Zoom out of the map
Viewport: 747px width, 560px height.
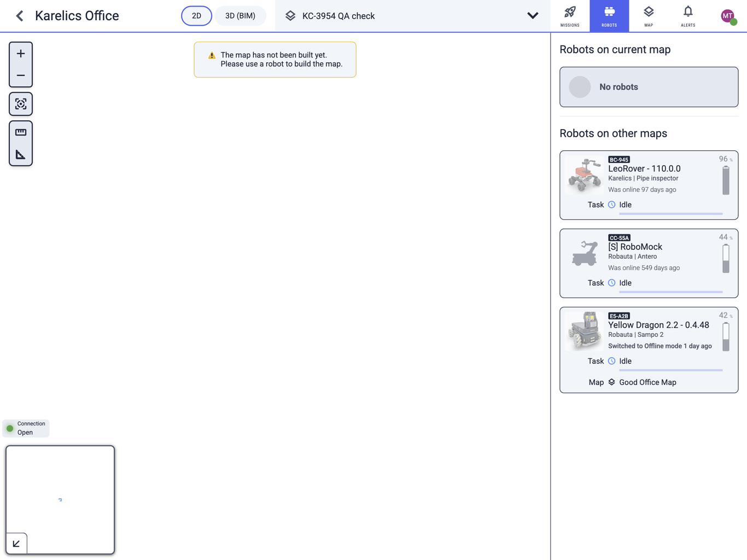pyautogui.click(x=21, y=75)
